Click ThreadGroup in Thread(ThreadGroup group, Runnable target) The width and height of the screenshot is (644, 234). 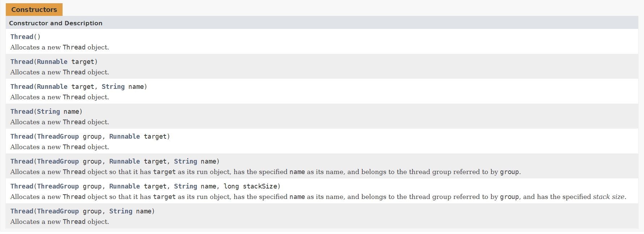pos(58,136)
